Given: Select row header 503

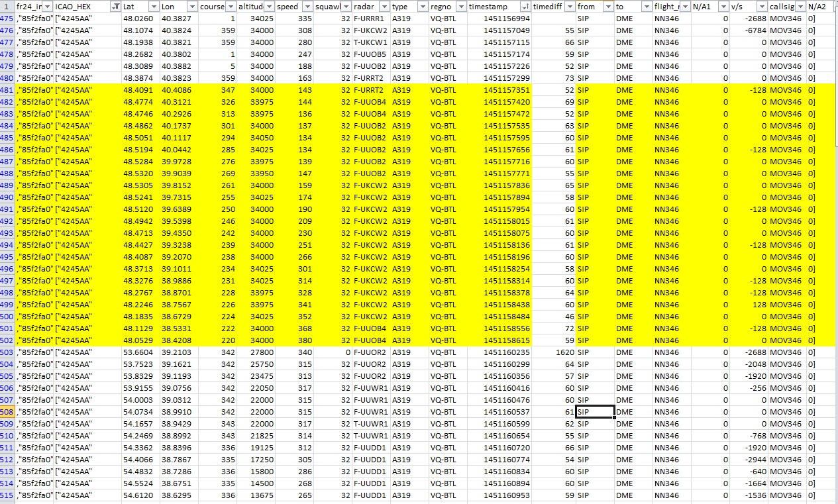Looking at the screenshot, I should [x=7, y=352].
